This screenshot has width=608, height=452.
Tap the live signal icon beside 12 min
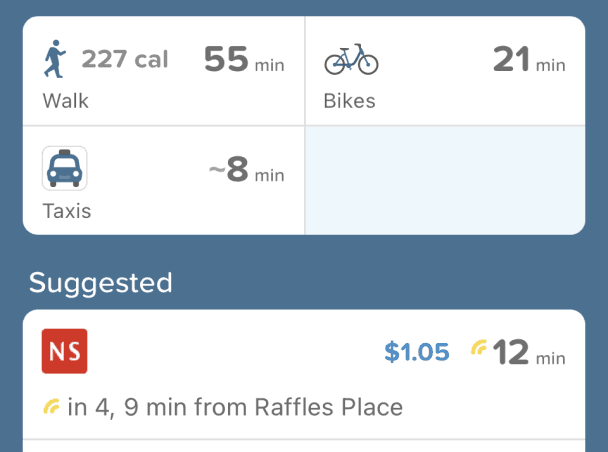[479, 348]
